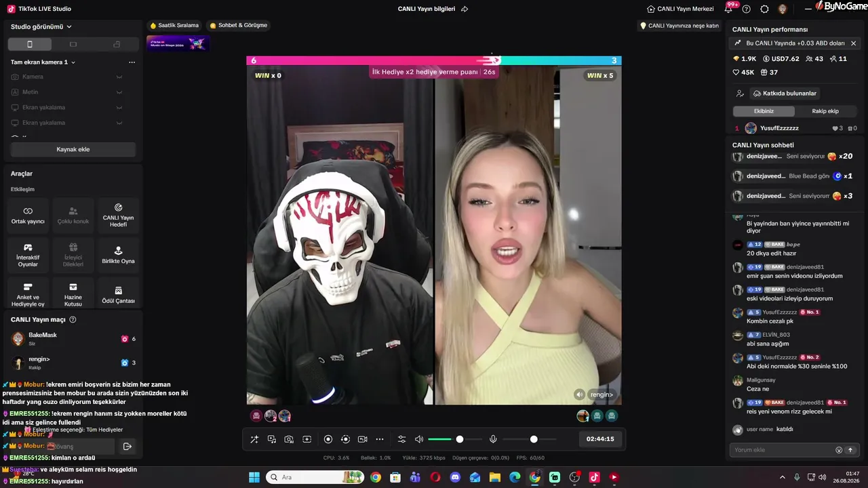Open the Ortak yayıncı tool
Image resolution: width=868 pixels, height=488 pixels.
pyautogui.click(x=28, y=216)
